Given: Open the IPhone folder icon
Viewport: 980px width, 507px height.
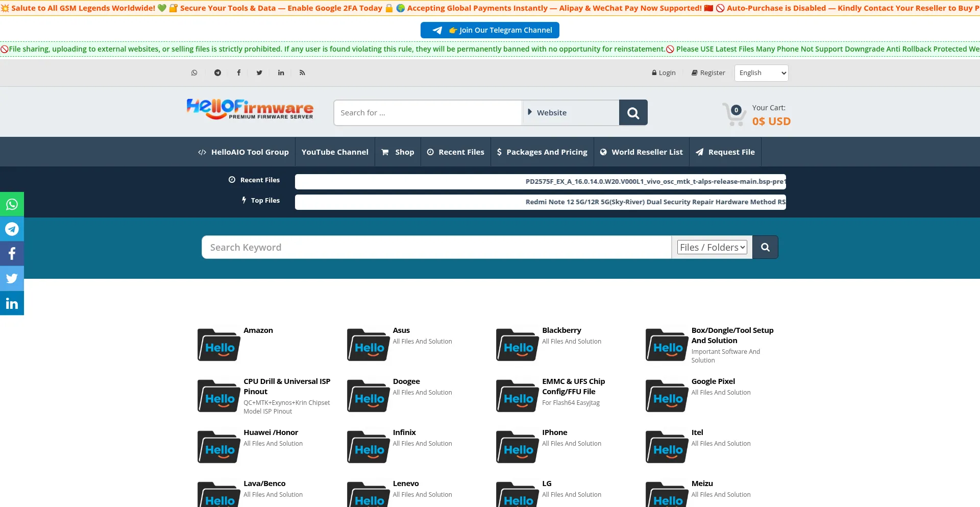Looking at the screenshot, I should tap(518, 447).
